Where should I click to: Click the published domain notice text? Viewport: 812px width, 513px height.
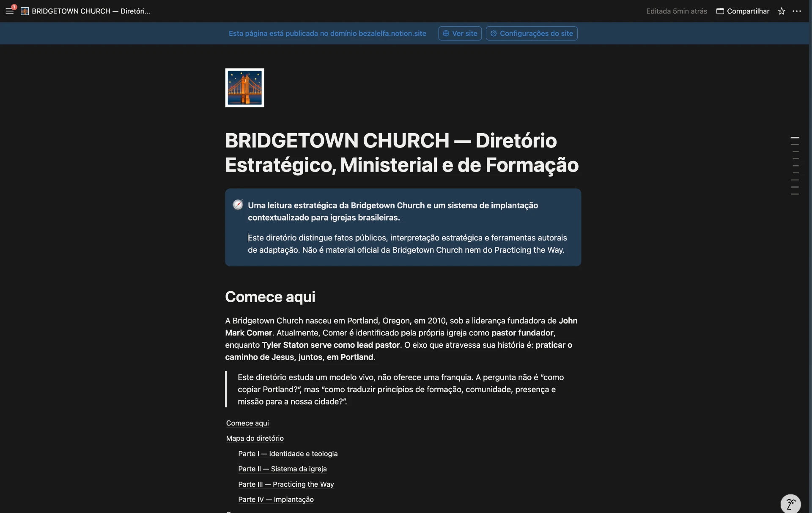327,33
